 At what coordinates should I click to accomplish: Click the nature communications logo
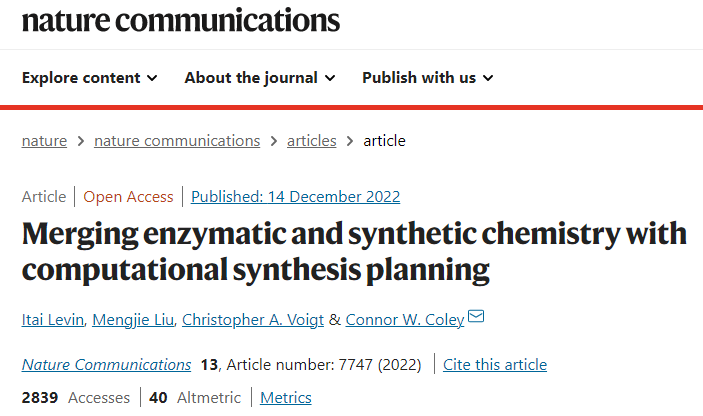(180, 20)
